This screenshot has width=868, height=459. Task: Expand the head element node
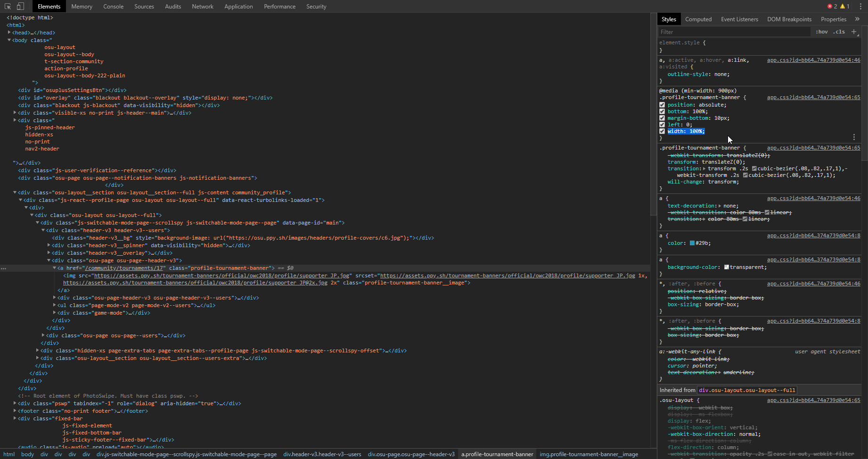(x=9, y=33)
